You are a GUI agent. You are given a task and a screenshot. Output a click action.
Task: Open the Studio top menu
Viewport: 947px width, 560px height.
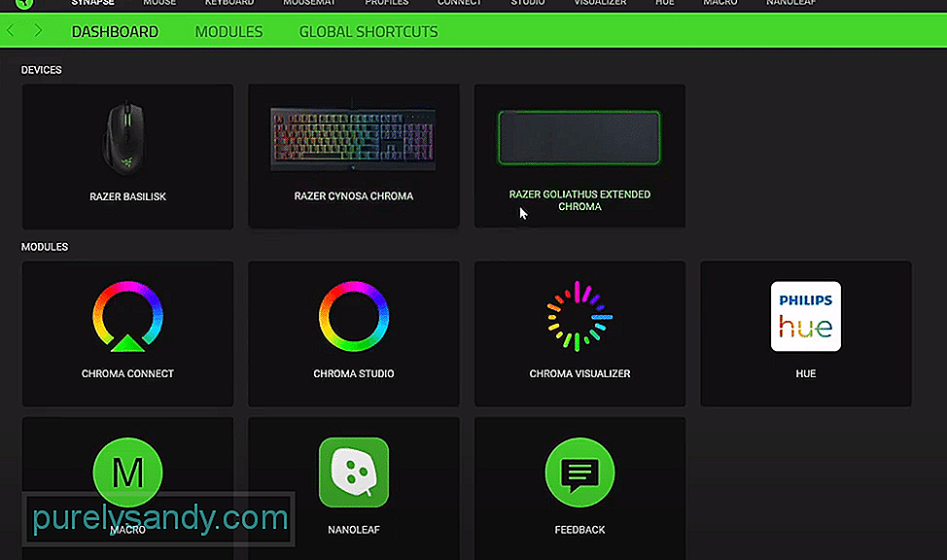pos(528,3)
